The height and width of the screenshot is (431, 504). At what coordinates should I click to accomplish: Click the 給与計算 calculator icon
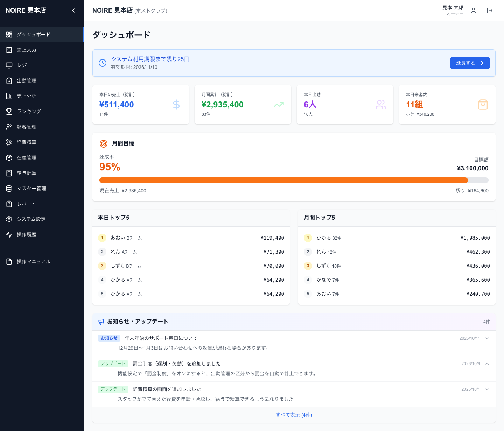point(9,173)
